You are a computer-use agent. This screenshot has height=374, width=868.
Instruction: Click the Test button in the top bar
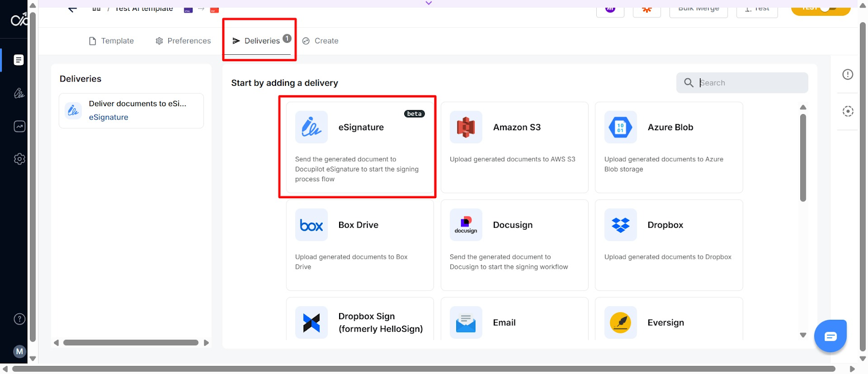[x=757, y=9]
